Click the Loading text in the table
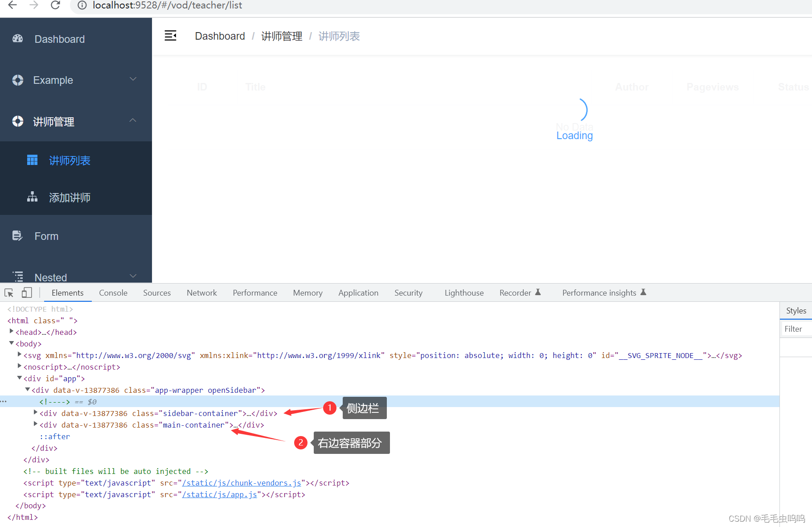 click(574, 136)
